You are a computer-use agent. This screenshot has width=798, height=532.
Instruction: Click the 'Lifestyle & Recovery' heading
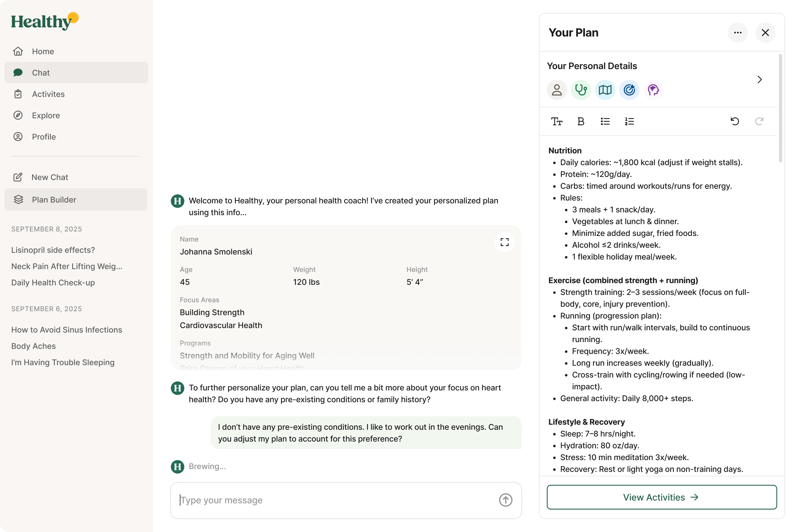coord(586,422)
